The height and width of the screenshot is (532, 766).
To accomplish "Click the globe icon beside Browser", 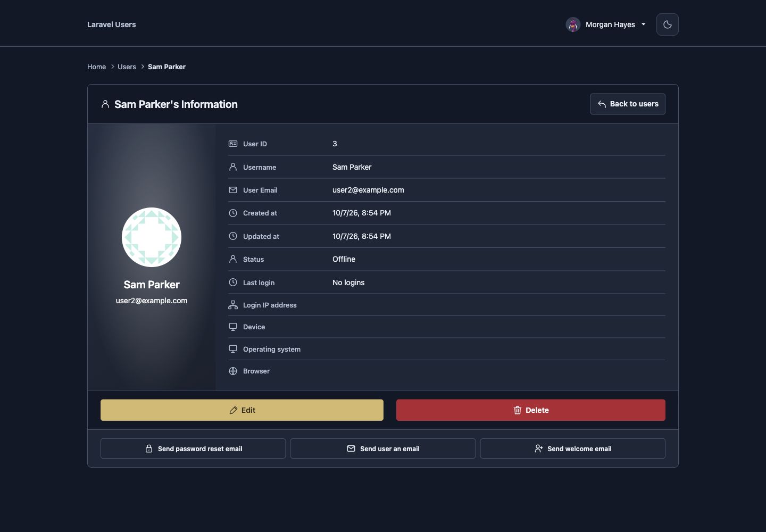I will tap(233, 371).
